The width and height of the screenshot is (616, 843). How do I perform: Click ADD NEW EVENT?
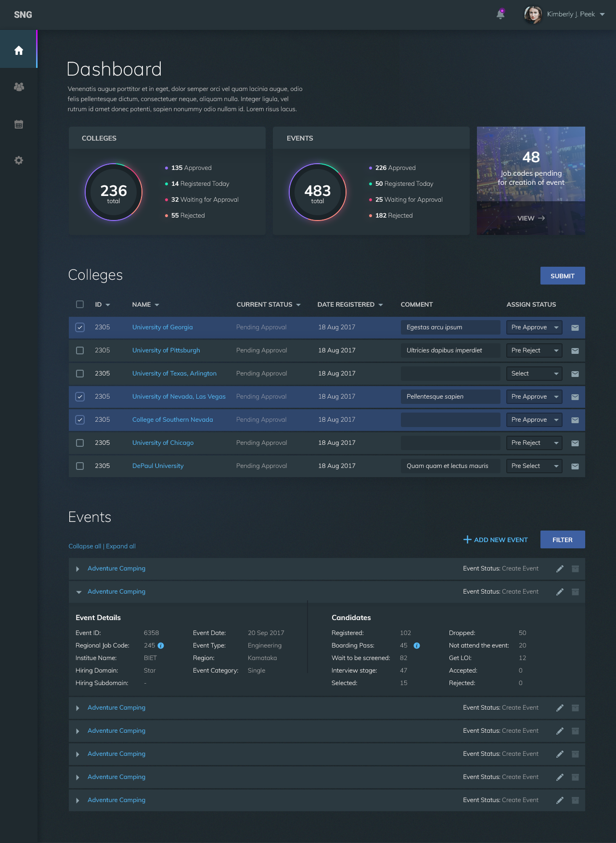tap(496, 540)
